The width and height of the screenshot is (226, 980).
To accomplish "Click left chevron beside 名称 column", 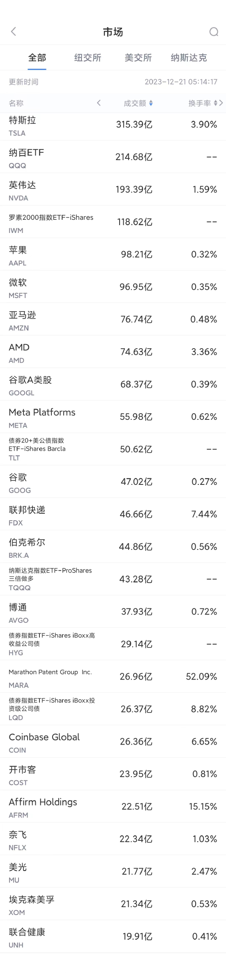I will [x=99, y=103].
